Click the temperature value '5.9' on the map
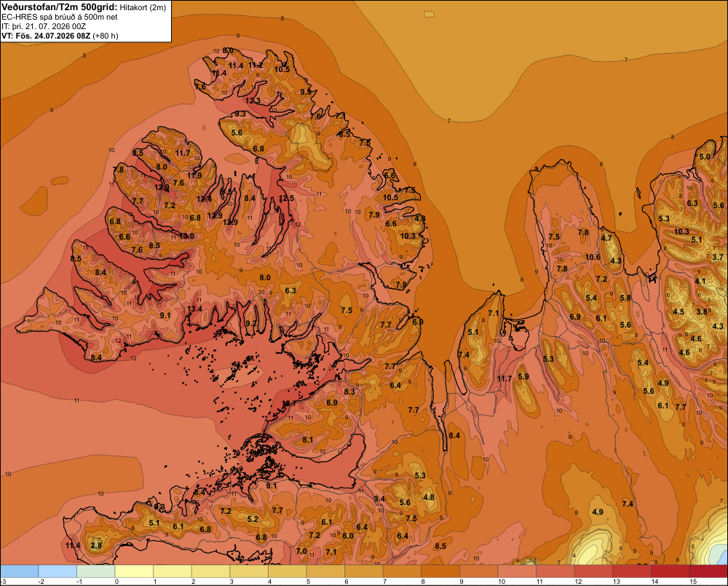The width and height of the screenshot is (728, 586). click(523, 376)
